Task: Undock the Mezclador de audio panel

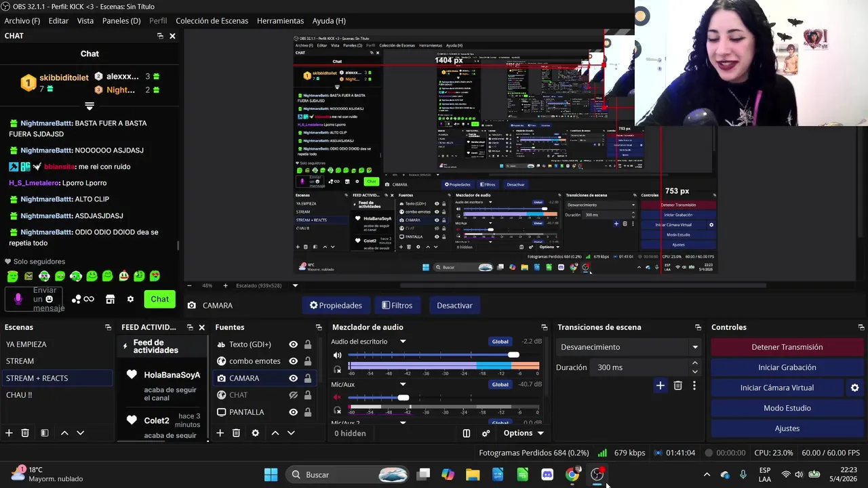Action: coord(544,327)
